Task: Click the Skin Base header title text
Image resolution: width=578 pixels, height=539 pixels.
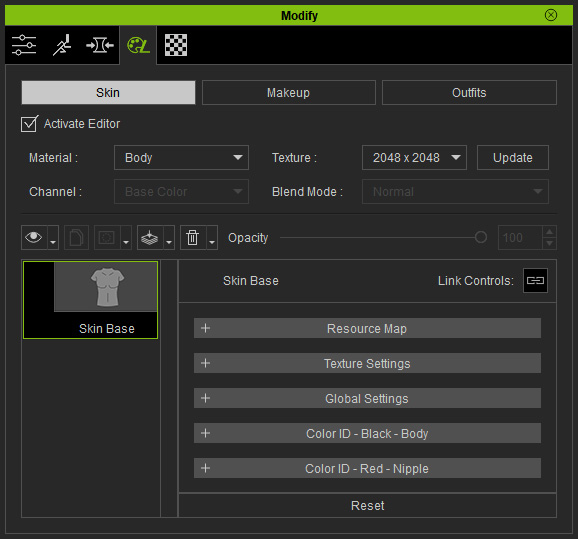Action: click(x=251, y=281)
